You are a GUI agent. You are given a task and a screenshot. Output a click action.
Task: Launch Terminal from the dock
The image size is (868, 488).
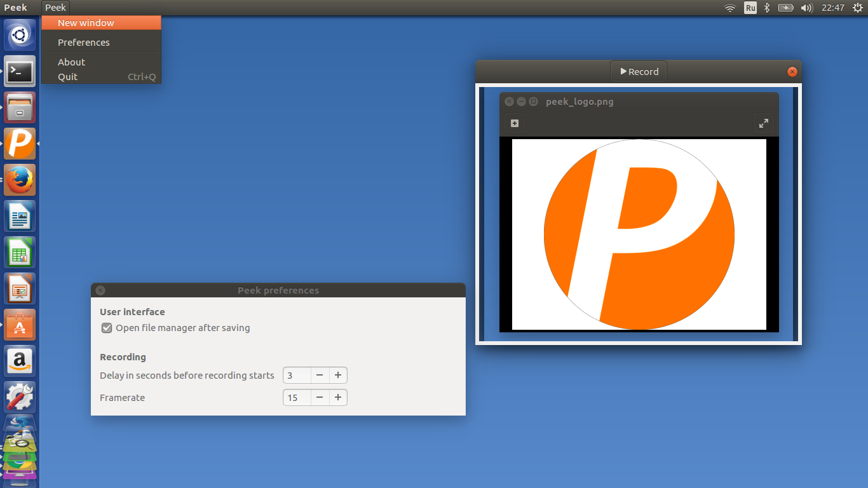point(20,71)
